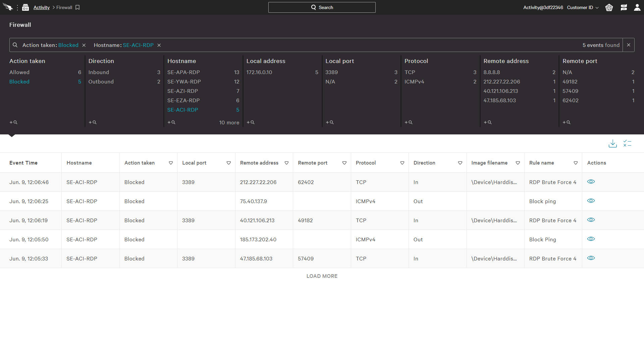The width and height of the screenshot is (644, 362).
Task: Open the Image filename column filter
Action: 518,163
